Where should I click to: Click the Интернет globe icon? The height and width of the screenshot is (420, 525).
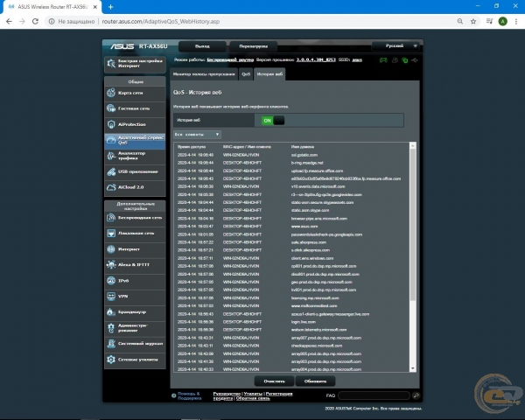point(111,249)
